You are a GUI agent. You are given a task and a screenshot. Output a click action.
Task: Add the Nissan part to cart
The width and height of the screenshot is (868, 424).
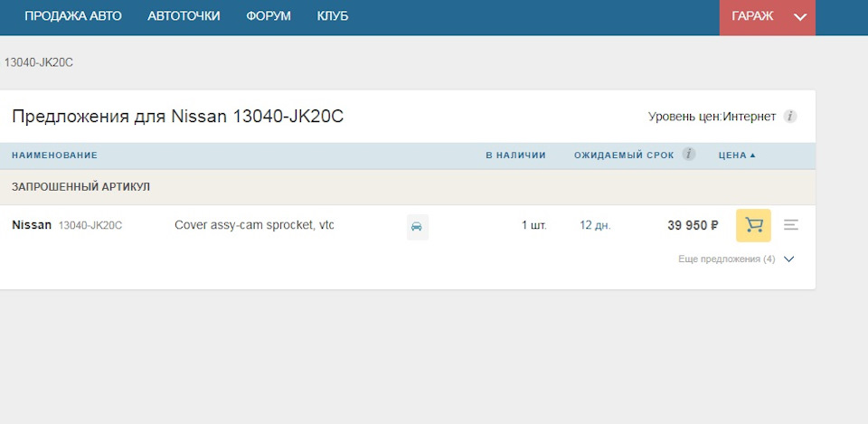(753, 225)
